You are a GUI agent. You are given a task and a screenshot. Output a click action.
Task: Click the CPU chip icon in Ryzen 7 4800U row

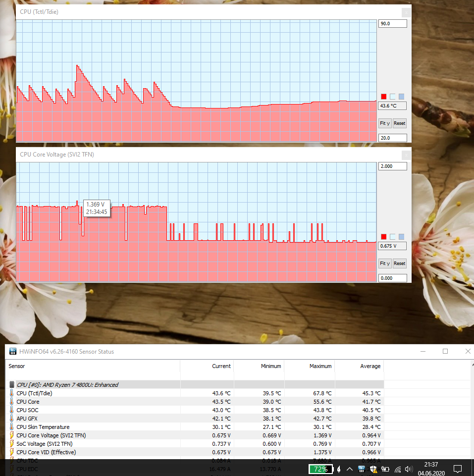pyautogui.click(x=12, y=385)
